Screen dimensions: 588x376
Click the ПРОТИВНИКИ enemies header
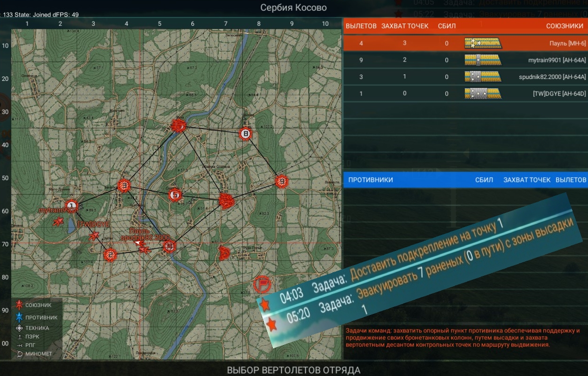(371, 180)
